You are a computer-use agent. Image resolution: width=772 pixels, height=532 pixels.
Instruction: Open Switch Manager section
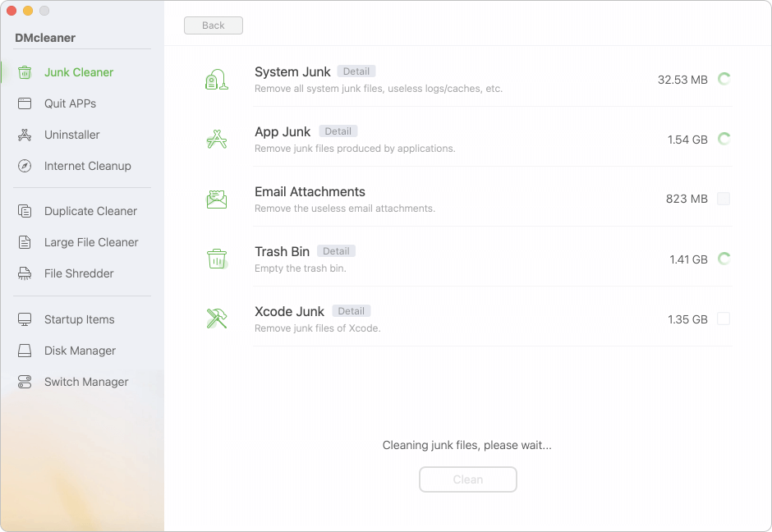coord(86,382)
